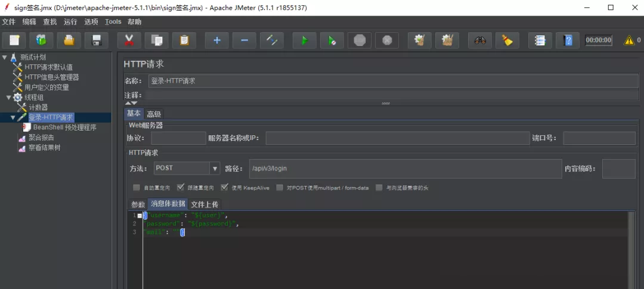The width and height of the screenshot is (644, 289).
Task: Select 用户定义的变量 in the tree
Action: click(x=47, y=88)
